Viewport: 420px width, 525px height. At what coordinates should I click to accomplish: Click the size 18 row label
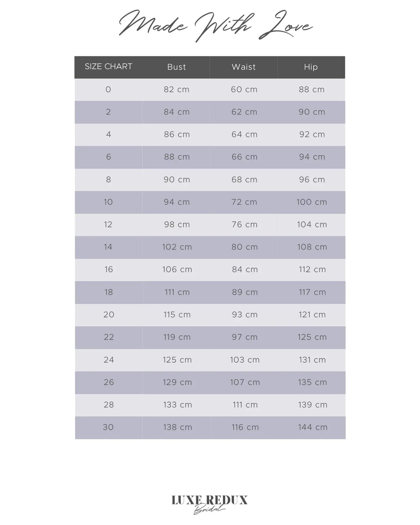108,292
